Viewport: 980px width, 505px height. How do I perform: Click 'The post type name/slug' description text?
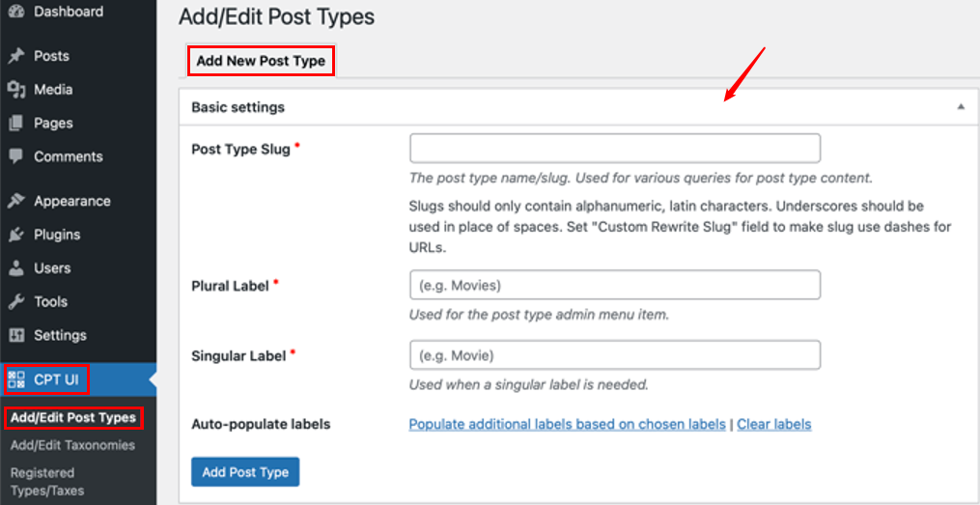click(641, 178)
